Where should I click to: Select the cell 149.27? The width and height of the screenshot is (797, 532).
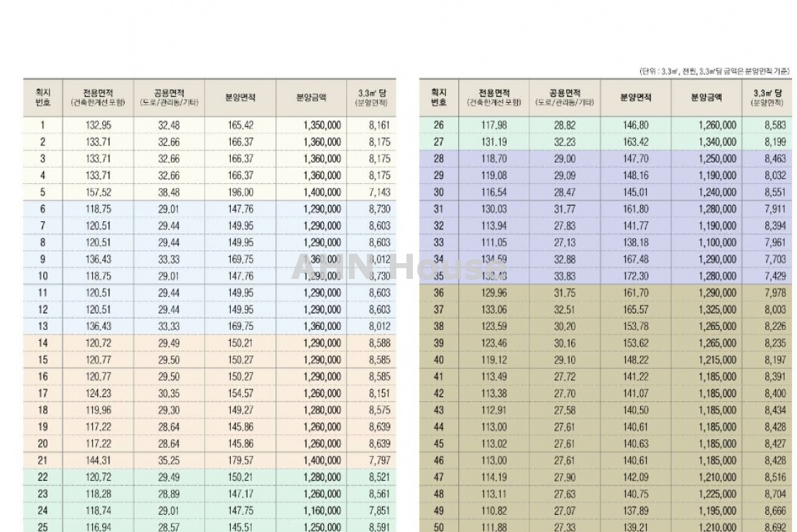pos(240,410)
